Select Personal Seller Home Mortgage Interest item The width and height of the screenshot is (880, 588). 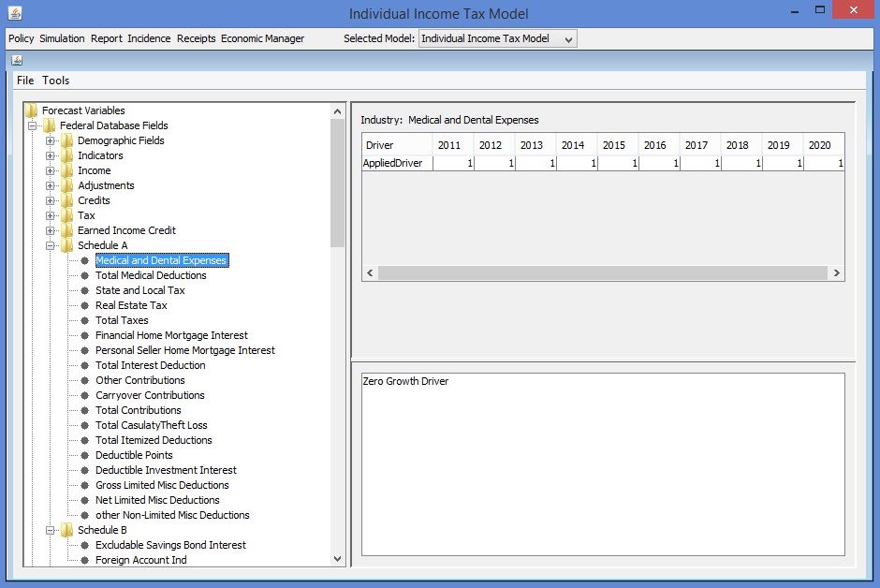(185, 350)
